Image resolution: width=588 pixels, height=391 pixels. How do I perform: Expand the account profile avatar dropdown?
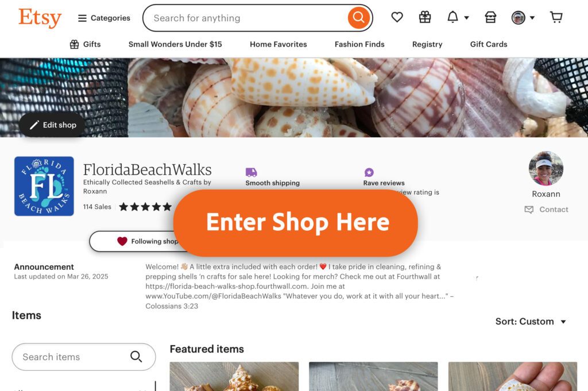pos(523,18)
